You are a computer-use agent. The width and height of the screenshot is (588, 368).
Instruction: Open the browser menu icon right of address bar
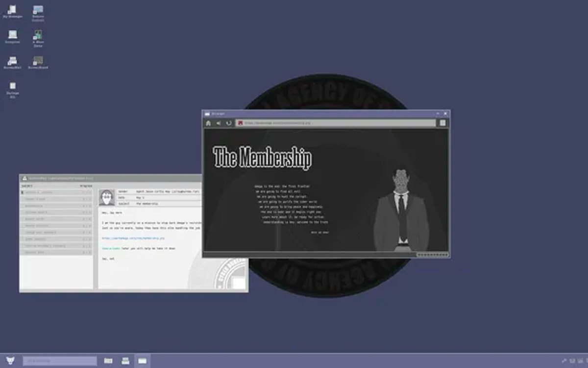(x=442, y=123)
